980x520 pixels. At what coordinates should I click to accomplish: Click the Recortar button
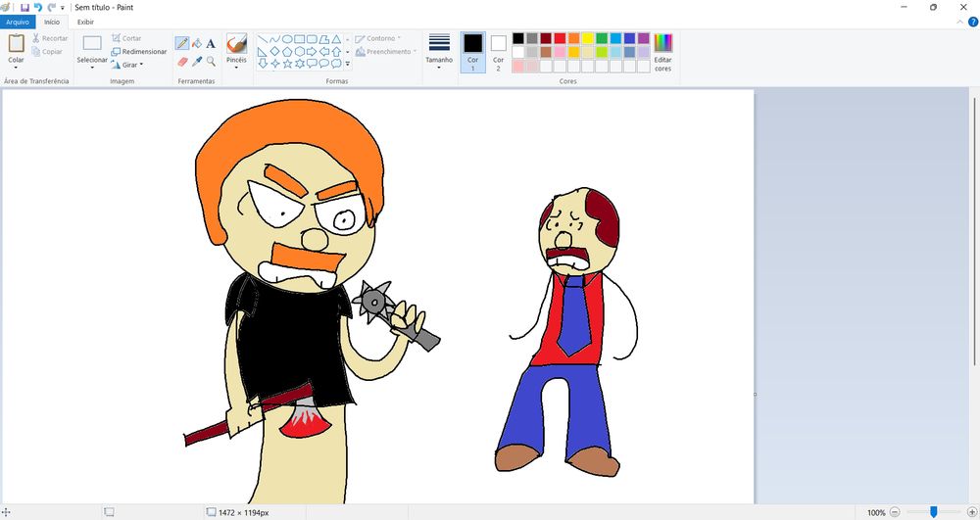tap(49, 39)
